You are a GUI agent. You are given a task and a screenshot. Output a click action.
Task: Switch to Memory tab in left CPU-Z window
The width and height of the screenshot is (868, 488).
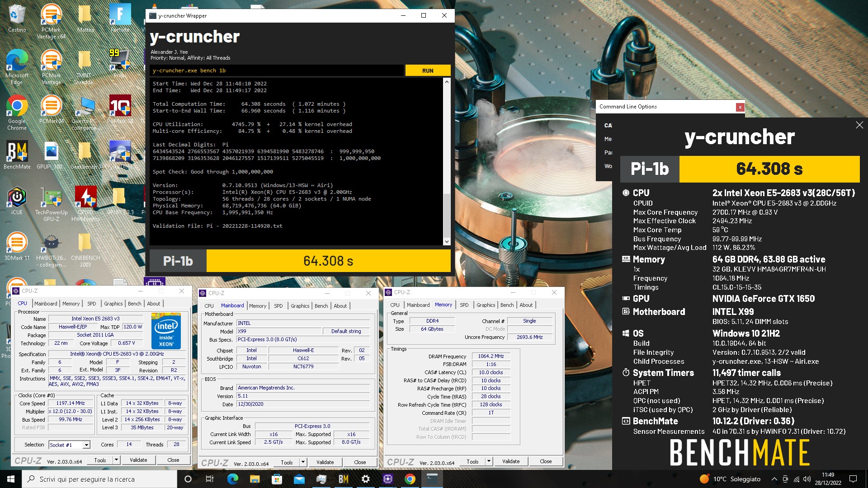(71, 304)
